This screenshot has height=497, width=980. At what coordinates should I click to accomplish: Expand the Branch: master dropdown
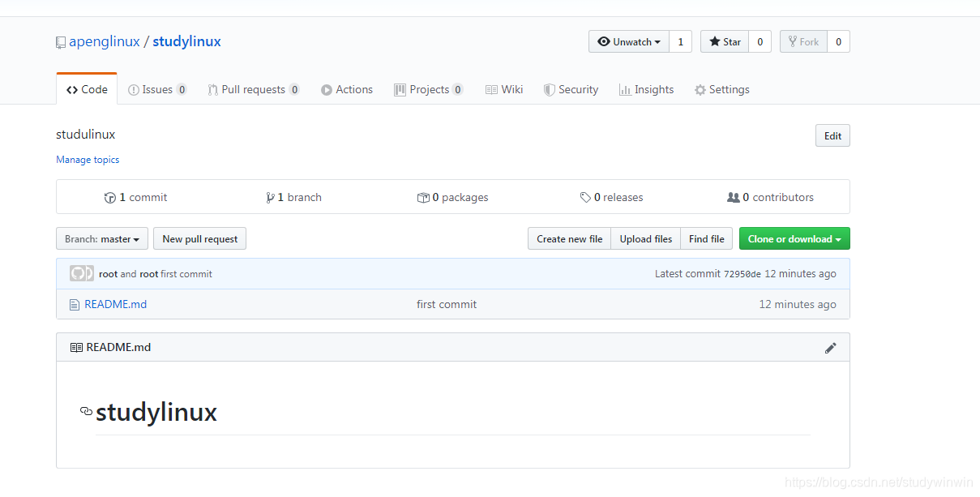(102, 238)
